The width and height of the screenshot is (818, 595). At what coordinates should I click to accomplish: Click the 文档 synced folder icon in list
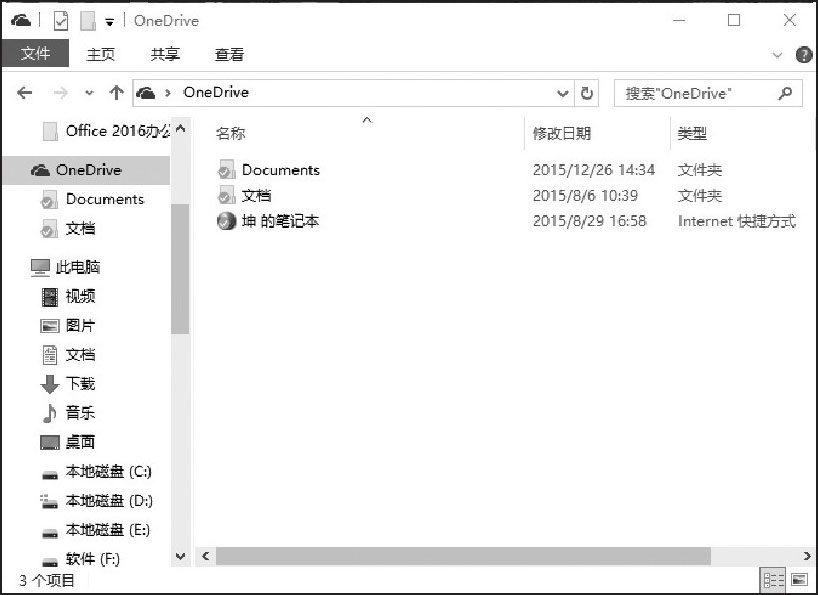point(226,196)
